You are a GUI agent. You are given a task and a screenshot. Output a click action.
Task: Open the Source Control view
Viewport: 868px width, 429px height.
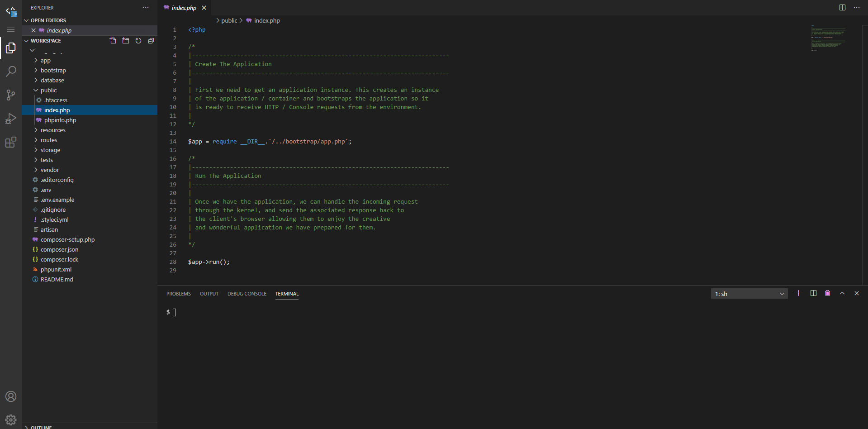point(11,95)
